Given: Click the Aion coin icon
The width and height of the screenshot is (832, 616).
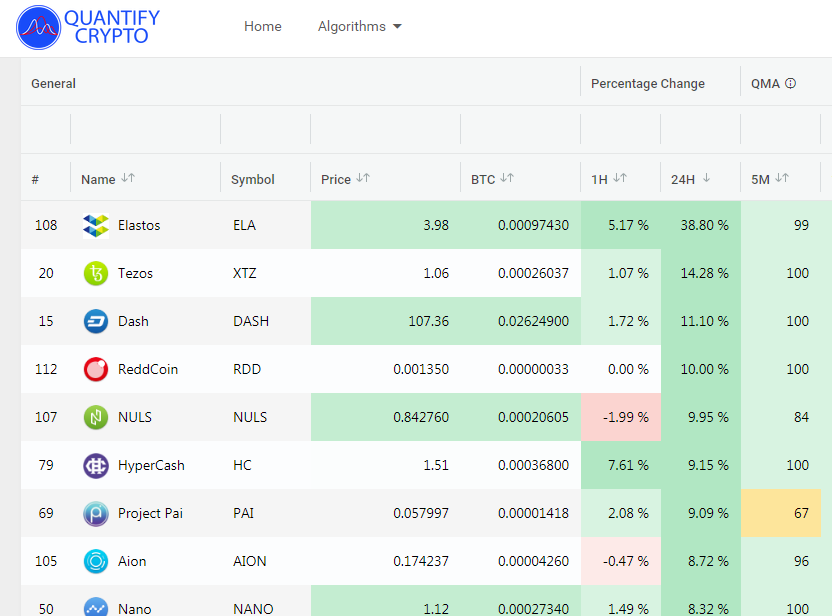Looking at the screenshot, I should [x=96, y=561].
